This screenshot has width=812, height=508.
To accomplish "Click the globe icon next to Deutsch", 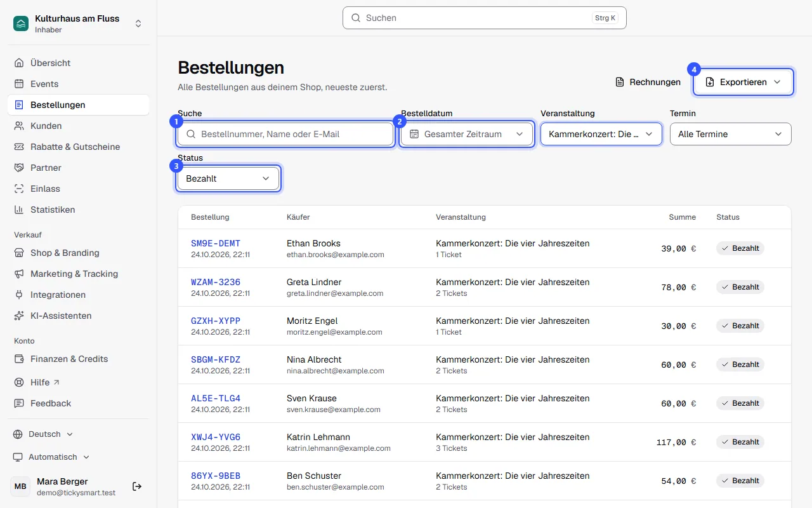I will pos(18,434).
